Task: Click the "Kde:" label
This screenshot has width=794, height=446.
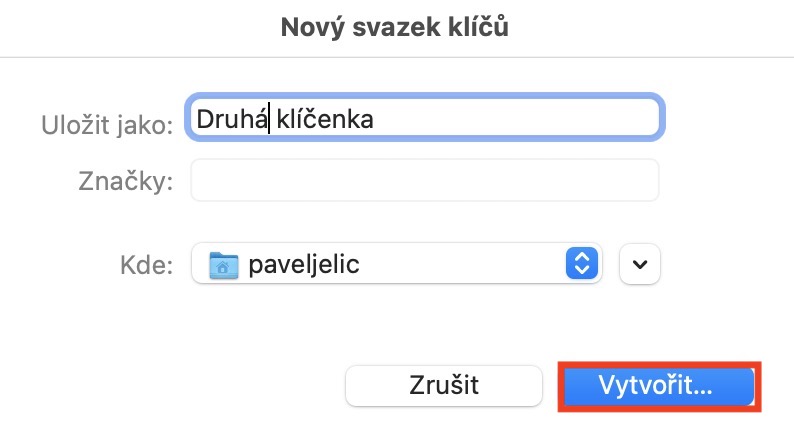Action: click(x=146, y=266)
